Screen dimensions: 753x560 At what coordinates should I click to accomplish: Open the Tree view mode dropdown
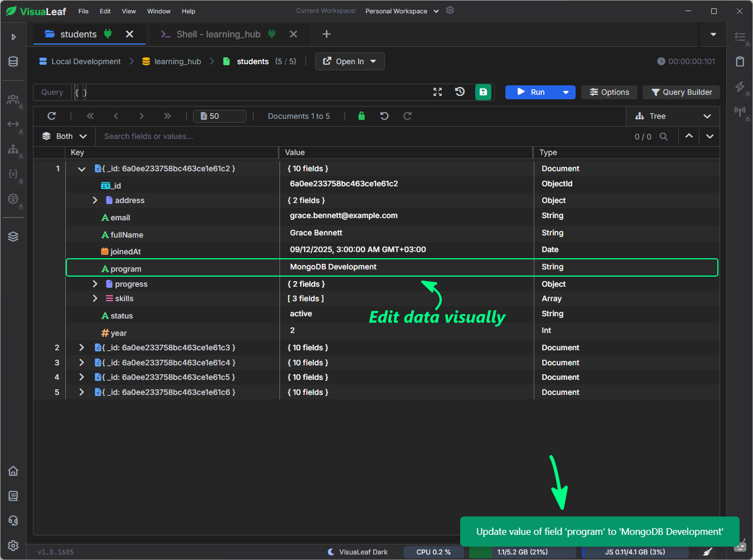[673, 116]
